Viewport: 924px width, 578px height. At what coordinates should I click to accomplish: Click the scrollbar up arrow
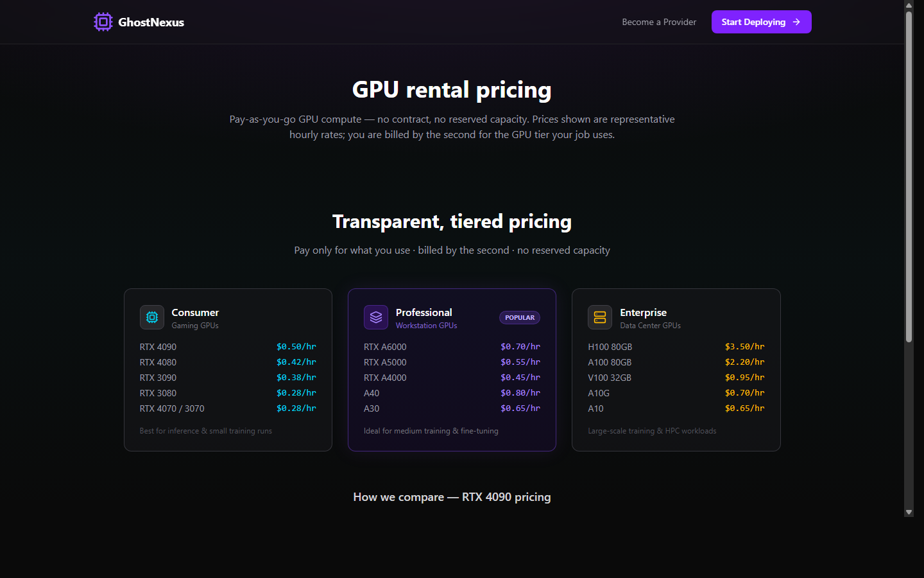coord(909,5)
